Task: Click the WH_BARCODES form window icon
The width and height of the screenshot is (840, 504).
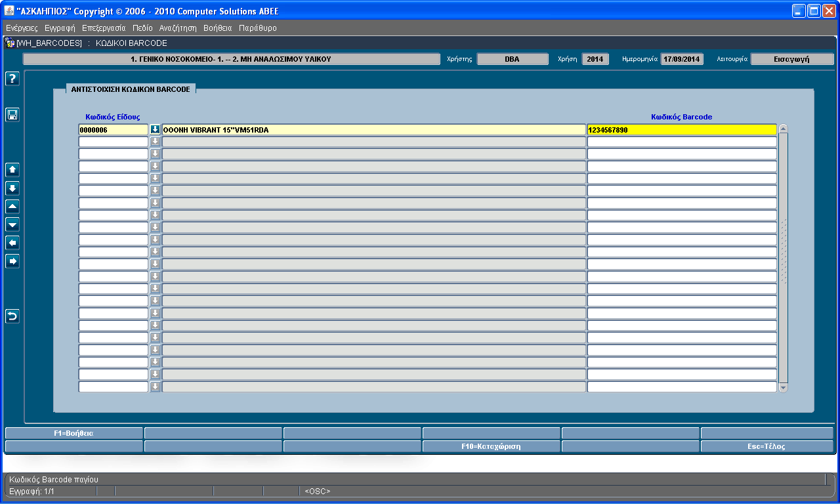Action: pyautogui.click(x=10, y=43)
